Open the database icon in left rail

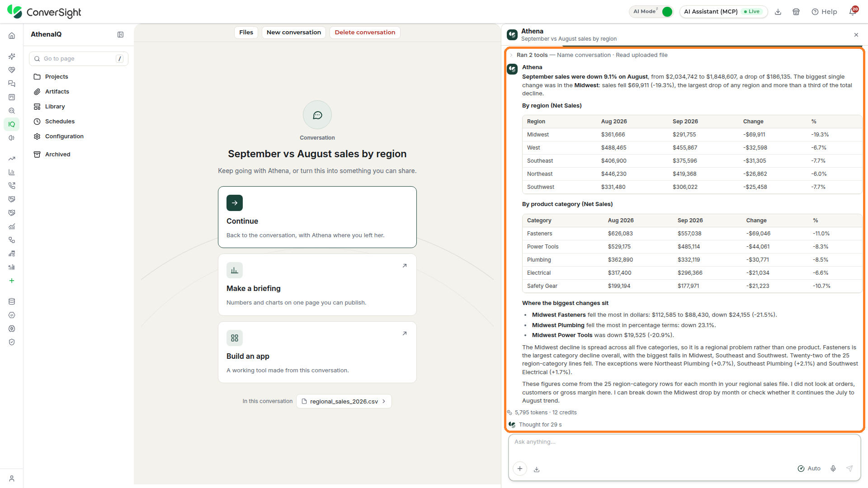[12, 301]
